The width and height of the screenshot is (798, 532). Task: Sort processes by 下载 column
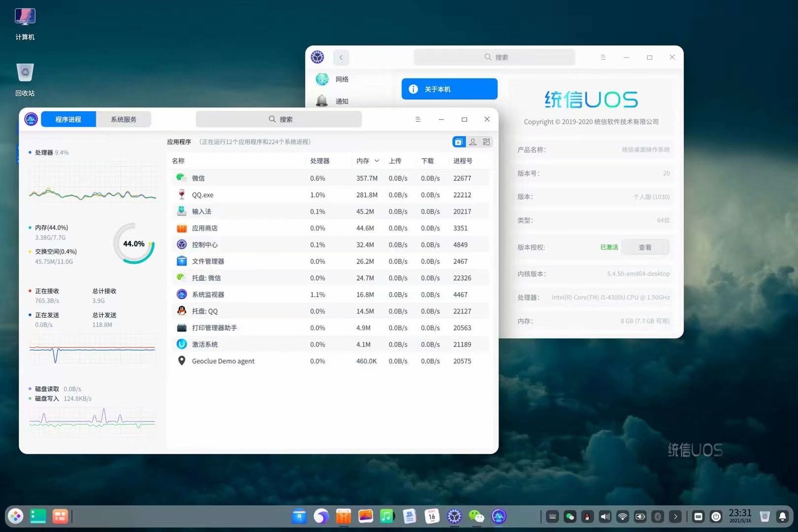click(x=428, y=161)
